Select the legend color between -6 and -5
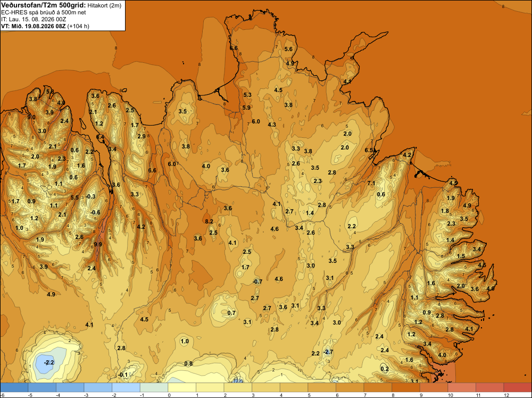Screen dimensions: 532x398 click(x=14, y=387)
